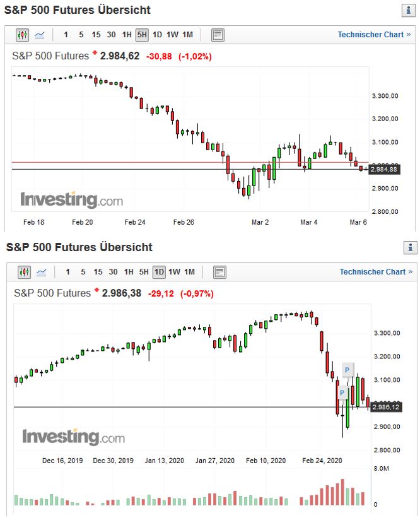The width and height of the screenshot is (420, 518).
Task: Select candlestick chart type in bottom chart
Action: click(25, 272)
